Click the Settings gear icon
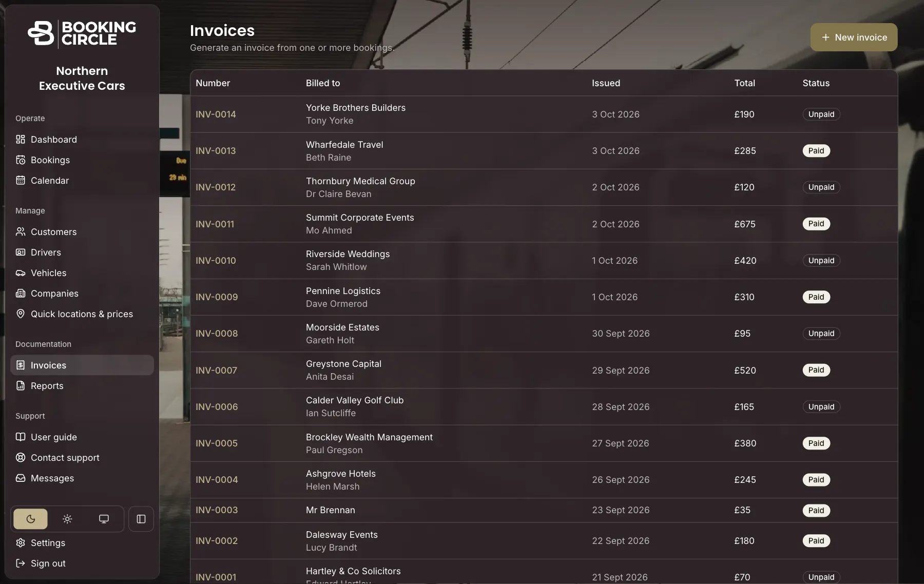 click(21, 542)
